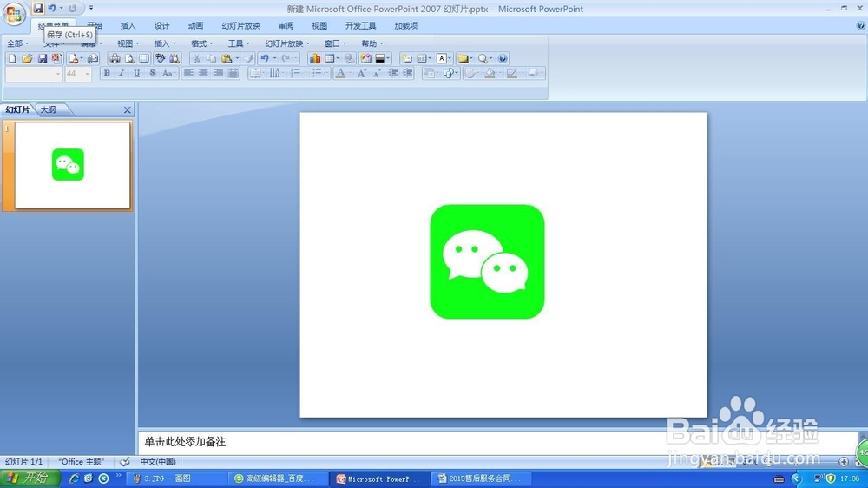Toggle the numbered list button
Viewport: 868px width, 488px height.
(296, 73)
